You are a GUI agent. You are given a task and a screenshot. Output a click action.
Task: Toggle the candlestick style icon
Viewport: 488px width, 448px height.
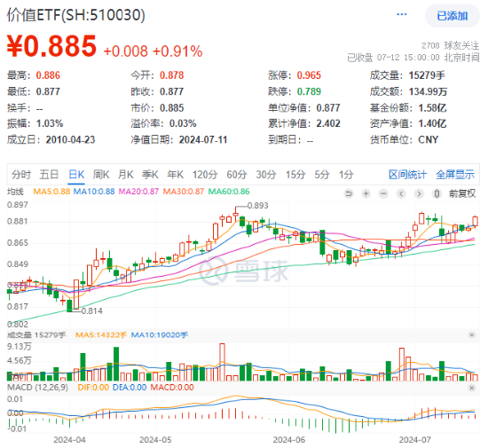[x=437, y=193]
